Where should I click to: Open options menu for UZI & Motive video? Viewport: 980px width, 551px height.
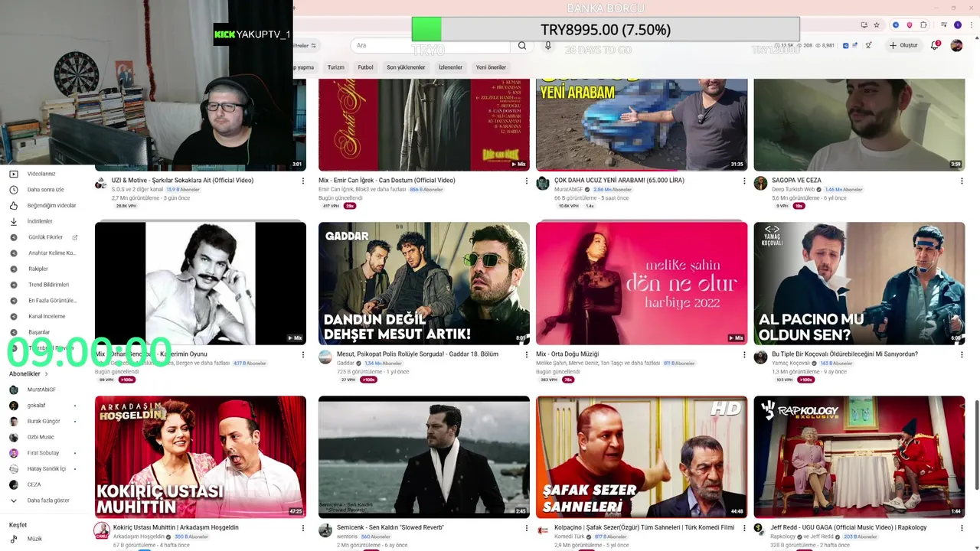(302, 181)
